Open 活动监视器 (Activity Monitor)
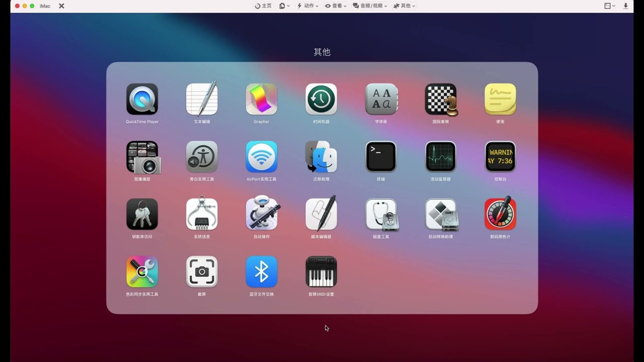This screenshot has width=644, height=362. tap(441, 157)
